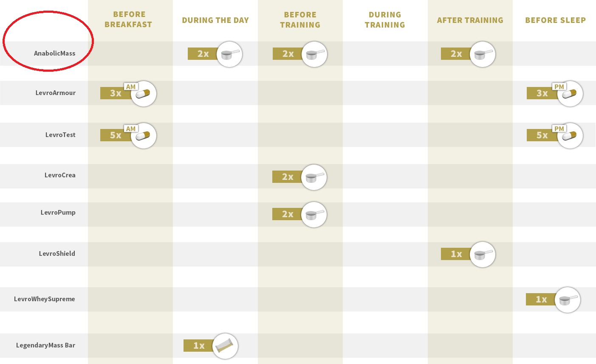Image resolution: width=596 pixels, height=364 pixels.
Task: Click the LegendaryMass Bar product label
Action: 46,345
